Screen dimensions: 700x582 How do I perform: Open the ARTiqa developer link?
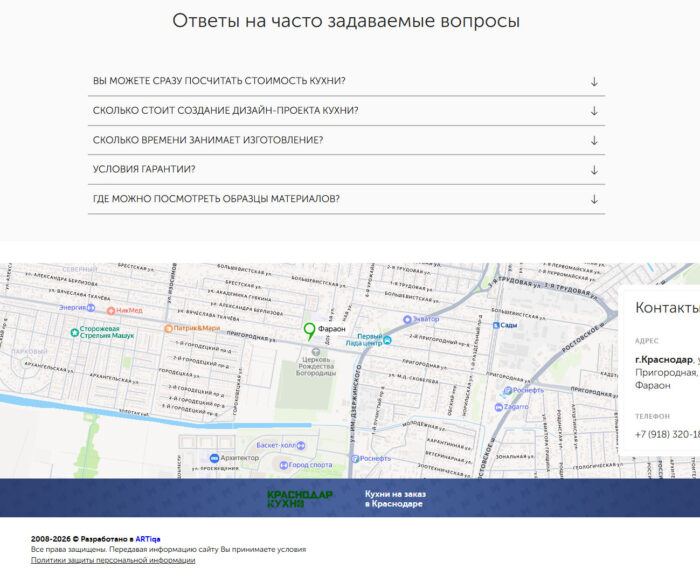point(148,538)
